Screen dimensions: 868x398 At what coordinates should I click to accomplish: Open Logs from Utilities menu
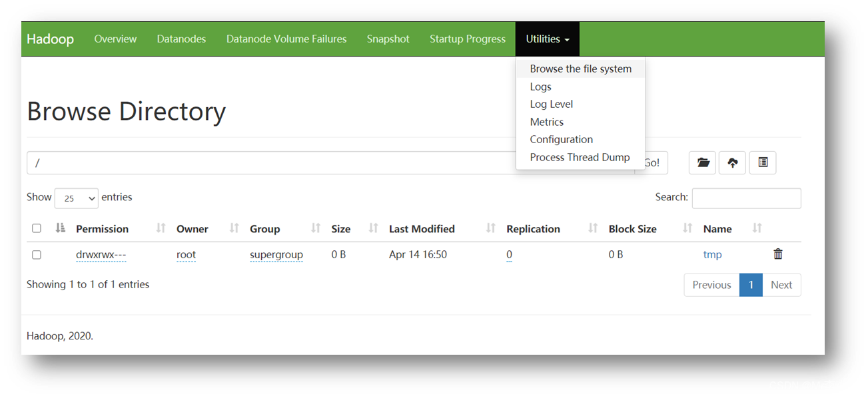coord(581,87)
